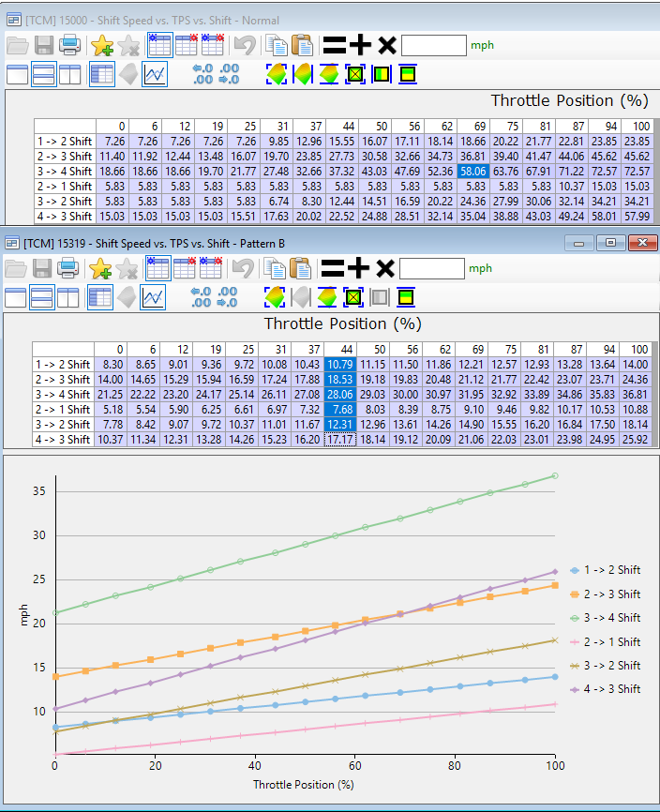Click the mph value input field in the Normal window
The width and height of the screenshot is (660, 812).
tap(434, 46)
